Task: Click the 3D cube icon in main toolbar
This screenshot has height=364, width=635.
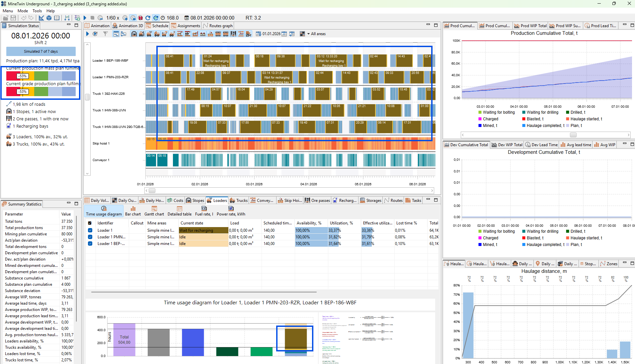Action: click(49, 18)
